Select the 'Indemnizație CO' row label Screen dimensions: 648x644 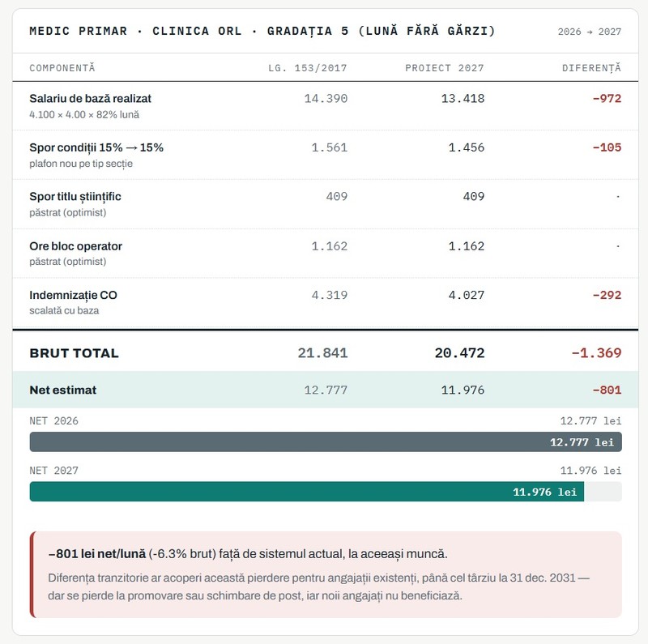point(73,295)
